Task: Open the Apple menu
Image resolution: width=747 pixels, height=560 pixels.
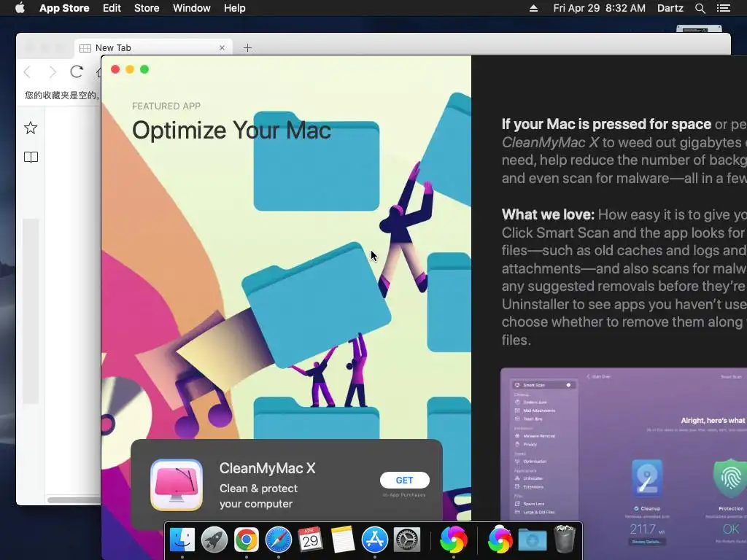Action: (x=20, y=8)
